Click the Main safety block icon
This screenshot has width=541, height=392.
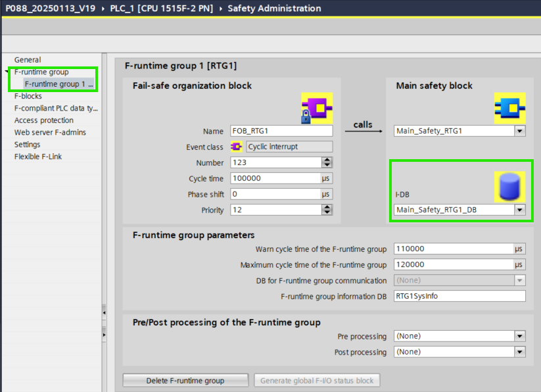[509, 109]
